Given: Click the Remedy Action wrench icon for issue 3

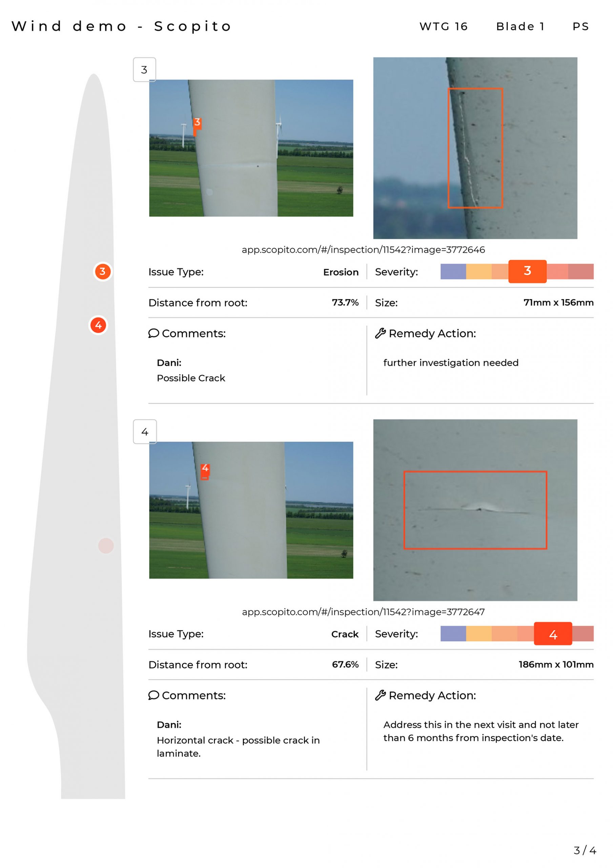Looking at the screenshot, I should pyautogui.click(x=380, y=333).
